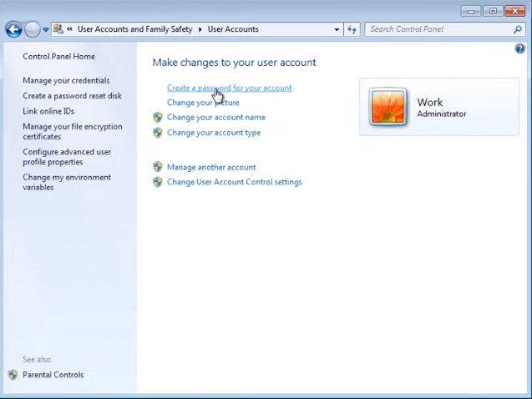Click the breadcrumb arrow after Family Safety
Screen dimensions: 532x399
(x=200, y=29)
